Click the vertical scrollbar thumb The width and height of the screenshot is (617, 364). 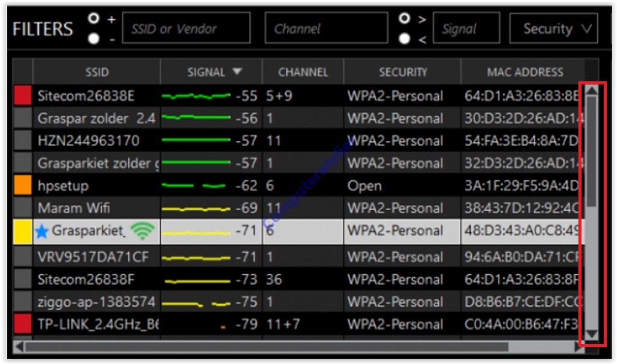click(592, 151)
